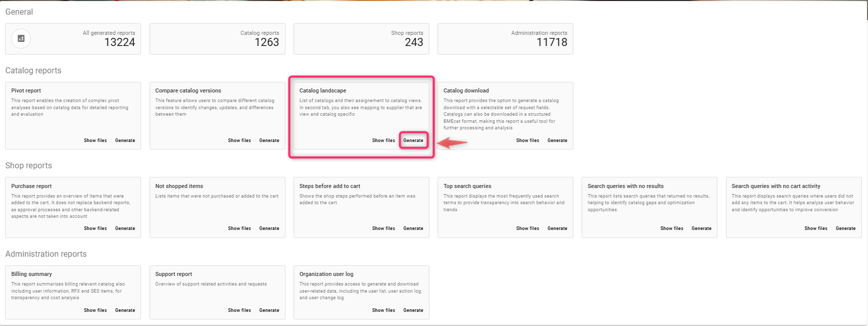Generate Search queries with no results report
The height and width of the screenshot is (326, 868).
[x=701, y=228]
